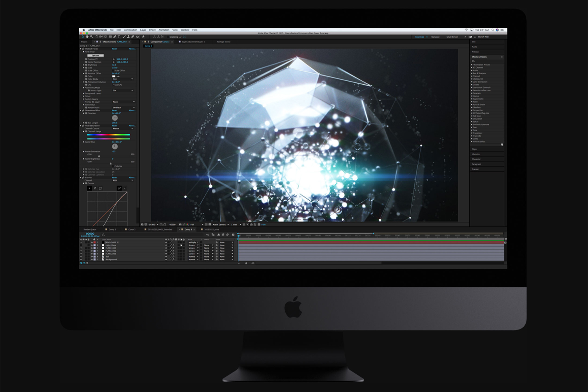Open the Full resolution dropdown
The image size is (588, 392).
point(197,225)
